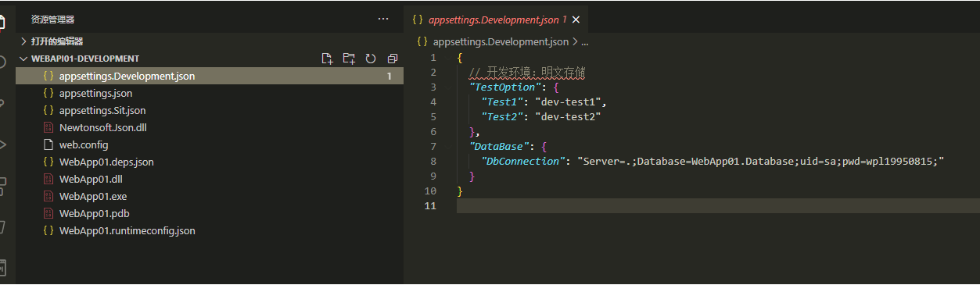Screen dimensions: 980x285
Task: Collapse the WEBAPI01-DEVELOPMENT folder section
Action: pyautogui.click(x=210, y=59)
